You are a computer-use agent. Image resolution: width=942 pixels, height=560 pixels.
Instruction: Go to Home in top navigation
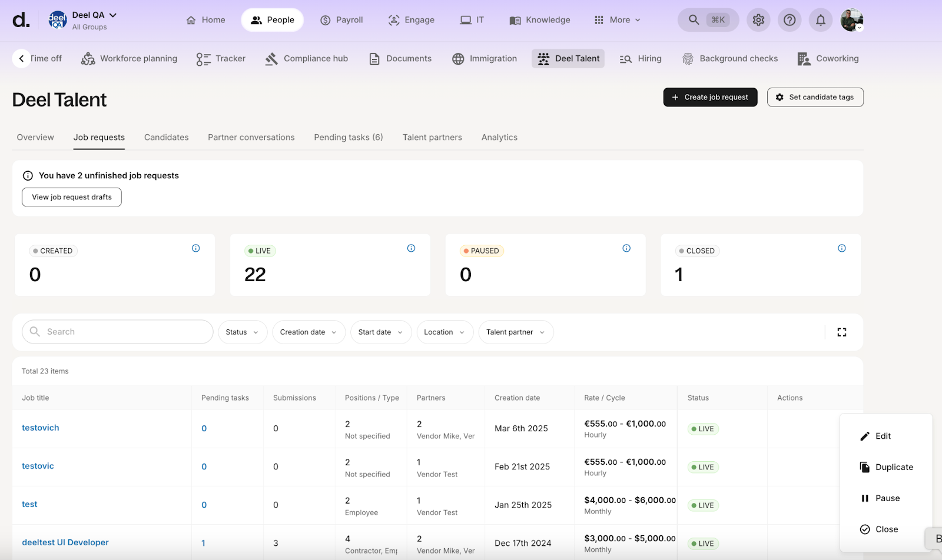coord(205,20)
